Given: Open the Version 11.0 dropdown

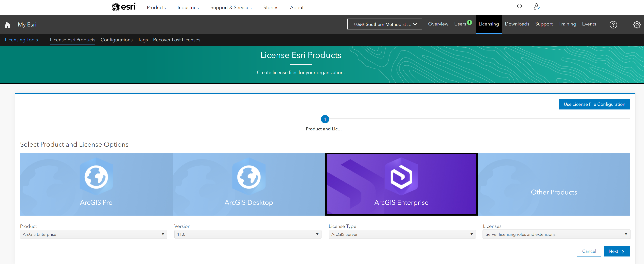Looking at the screenshot, I should (x=248, y=234).
